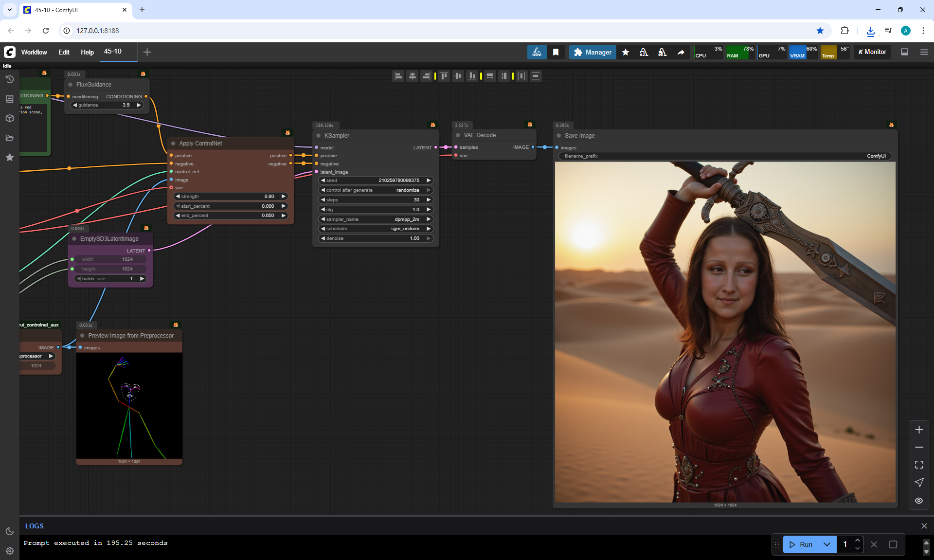This screenshot has width=934, height=560.
Task: Open the Edit menu
Action: [x=64, y=52]
